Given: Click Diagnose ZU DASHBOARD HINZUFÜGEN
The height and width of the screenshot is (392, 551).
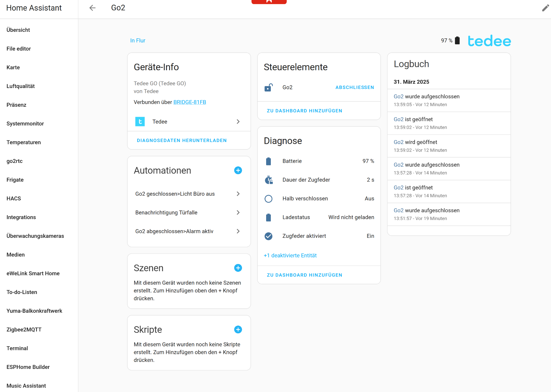Looking at the screenshot, I should coord(305,275).
